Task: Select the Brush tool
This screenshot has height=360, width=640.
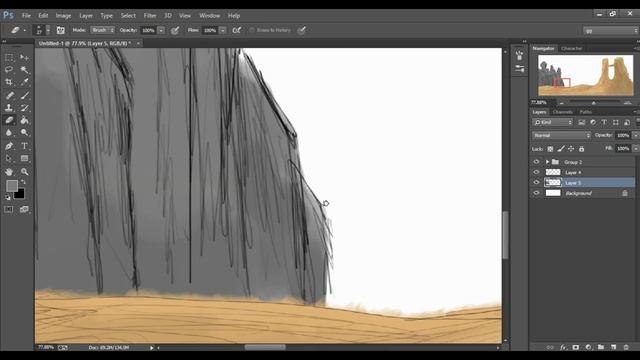Action: 24,96
